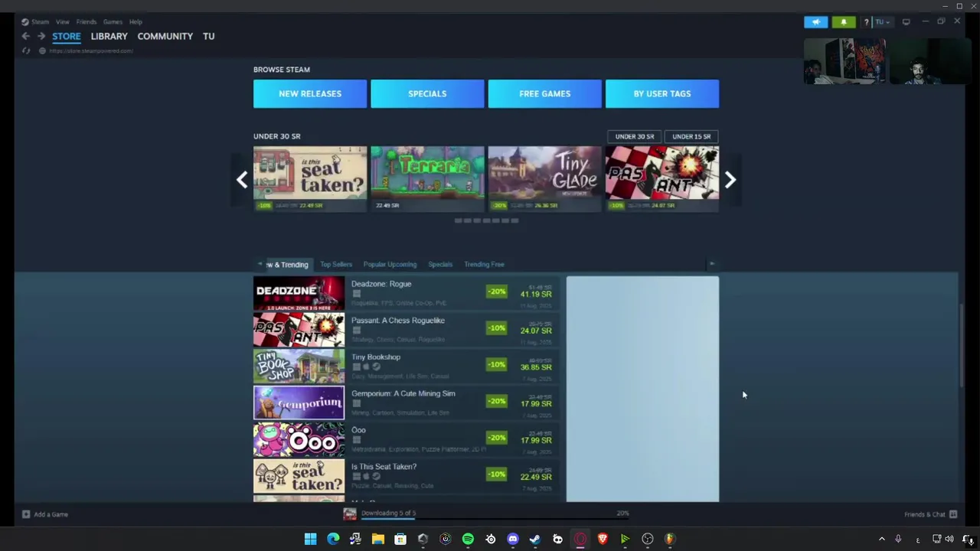Reload the store page with the refresh icon
980x551 pixels.
pyautogui.click(x=26, y=51)
